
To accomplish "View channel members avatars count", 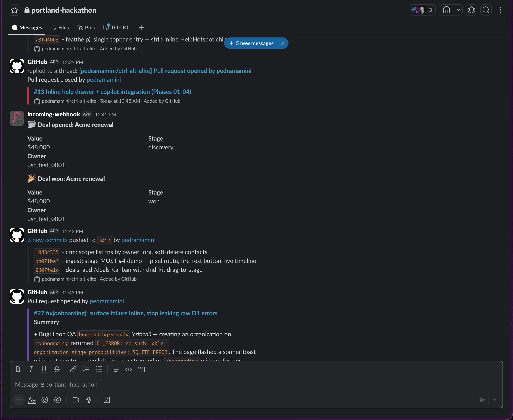I will (x=423, y=10).
